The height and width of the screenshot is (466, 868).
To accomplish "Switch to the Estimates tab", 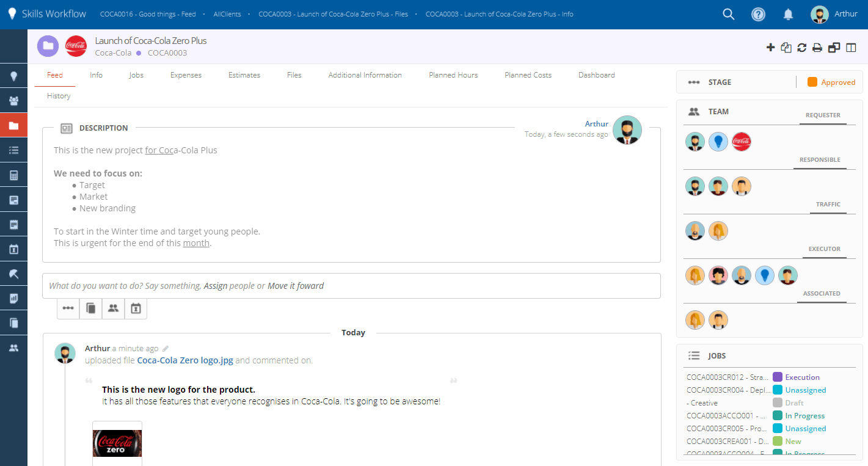I will [x=244, y=75].
